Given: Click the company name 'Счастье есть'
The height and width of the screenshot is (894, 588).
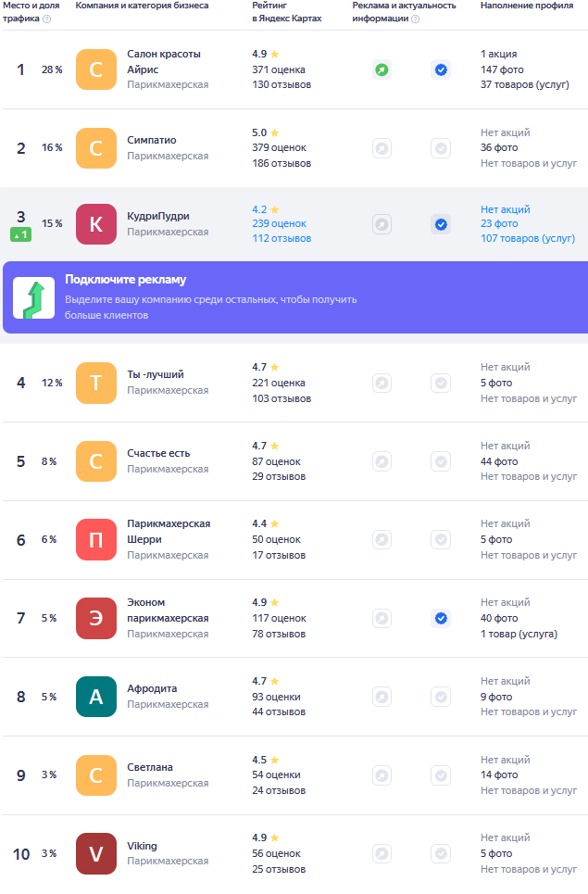Looking at the screenshot, I should pyautogui.click(x=158, y=453).
